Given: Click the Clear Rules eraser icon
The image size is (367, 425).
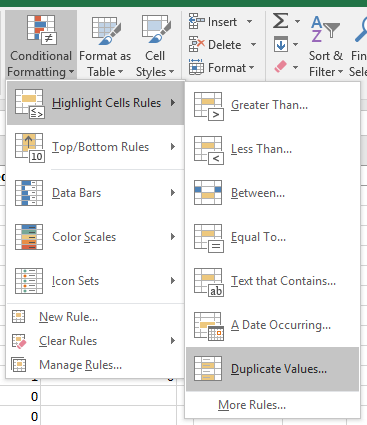Looking at the screenshot, I should (19, 341).
